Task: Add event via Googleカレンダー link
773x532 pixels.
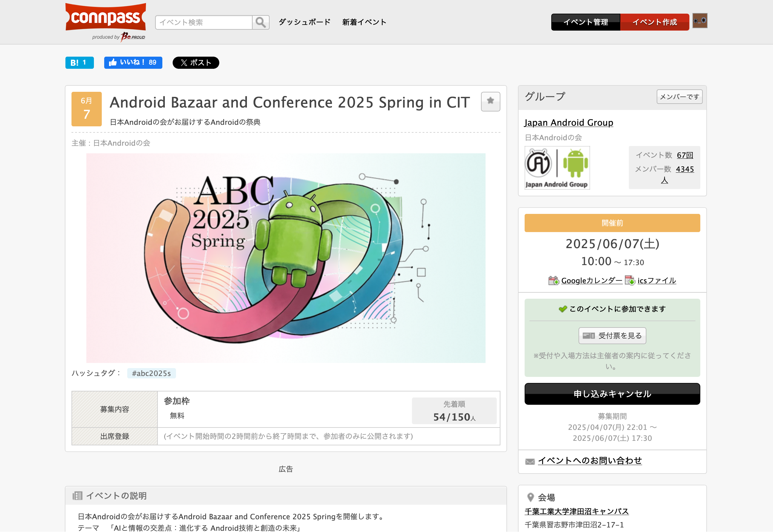Action: coord(592,281)
